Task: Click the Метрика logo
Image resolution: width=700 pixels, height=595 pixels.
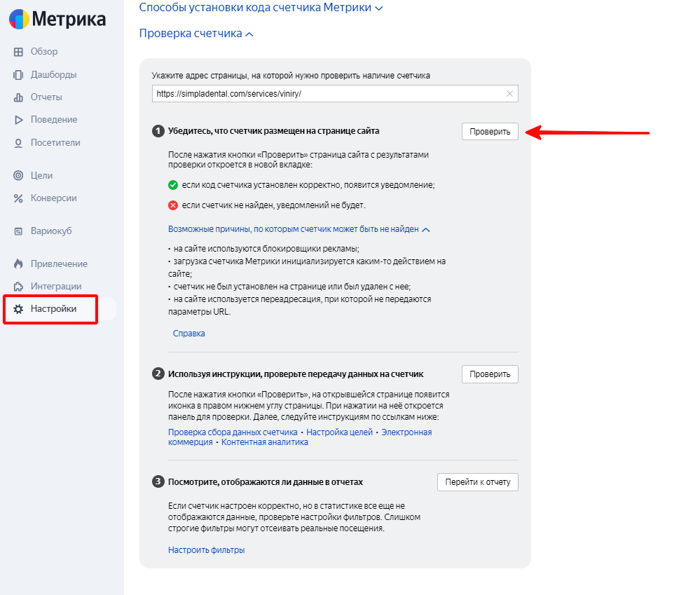Action: (x=58, y=20)
